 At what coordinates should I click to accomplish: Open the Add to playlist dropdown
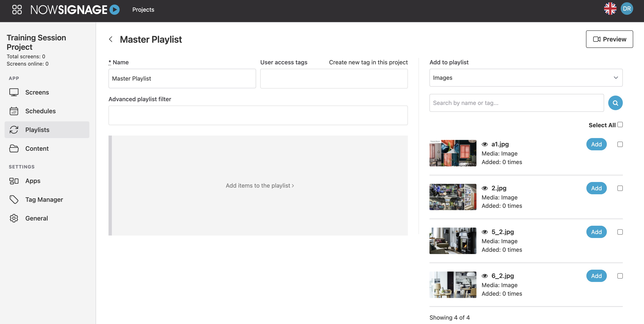pyautogui.click(x=526, y=78)
